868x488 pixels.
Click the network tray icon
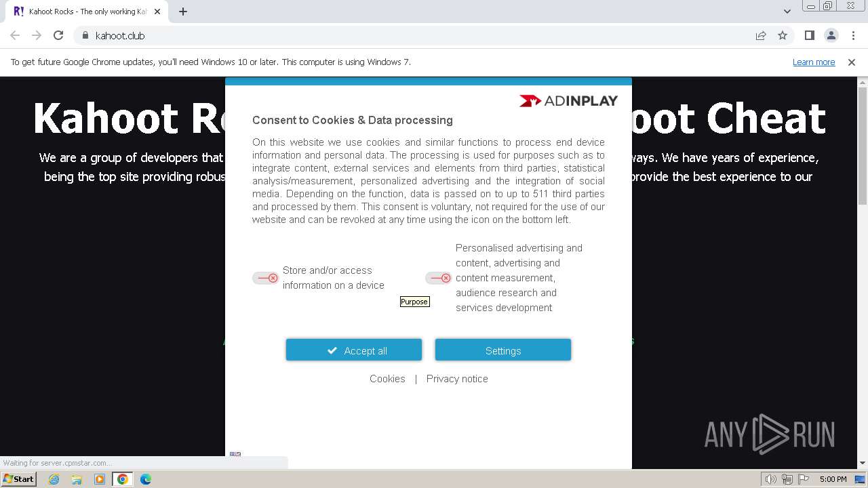[x=787, y=479]
